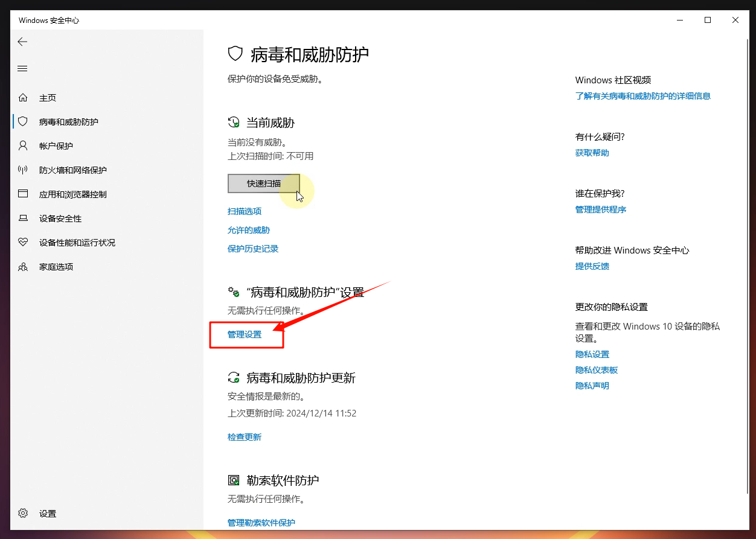Click the Home (主页) house icon
756x539 pixels.
click(23, 98)
